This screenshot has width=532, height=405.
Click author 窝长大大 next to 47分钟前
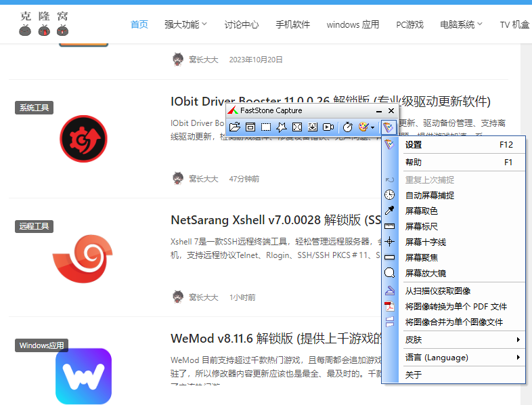(x=203, y=179)
